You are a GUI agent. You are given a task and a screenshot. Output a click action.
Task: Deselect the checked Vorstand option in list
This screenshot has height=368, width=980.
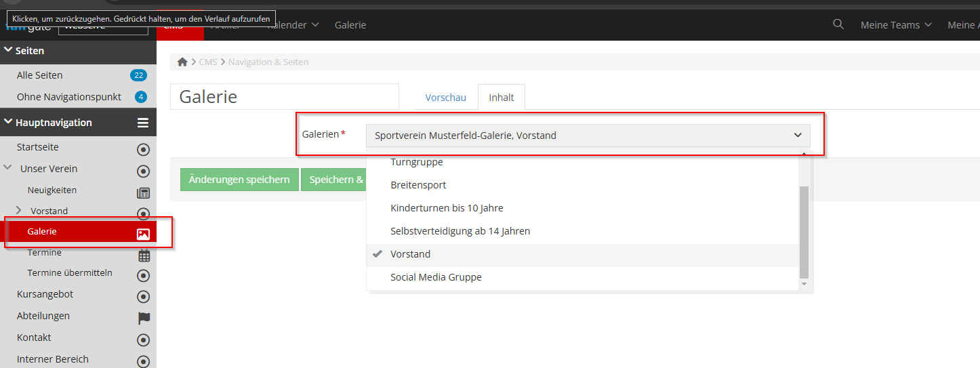click(x=410, y=254)
